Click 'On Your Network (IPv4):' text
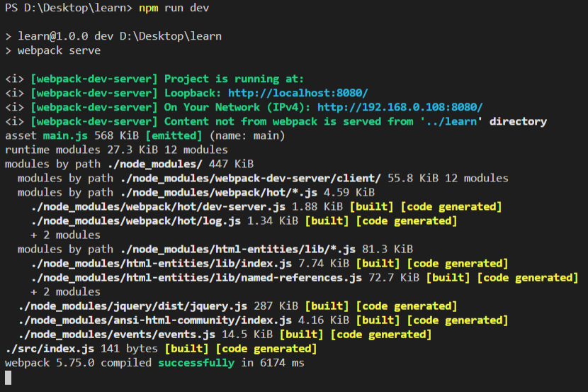This screenshot has height=392, width=588. point(237,107)
